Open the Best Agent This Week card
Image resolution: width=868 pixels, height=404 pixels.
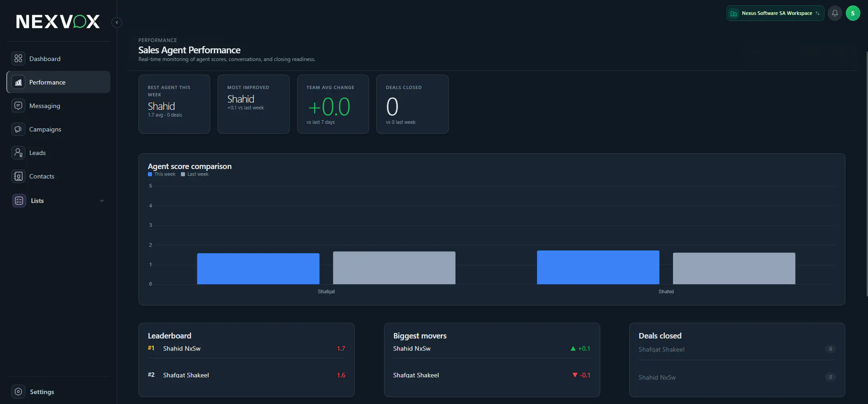(x=174, y=104)
